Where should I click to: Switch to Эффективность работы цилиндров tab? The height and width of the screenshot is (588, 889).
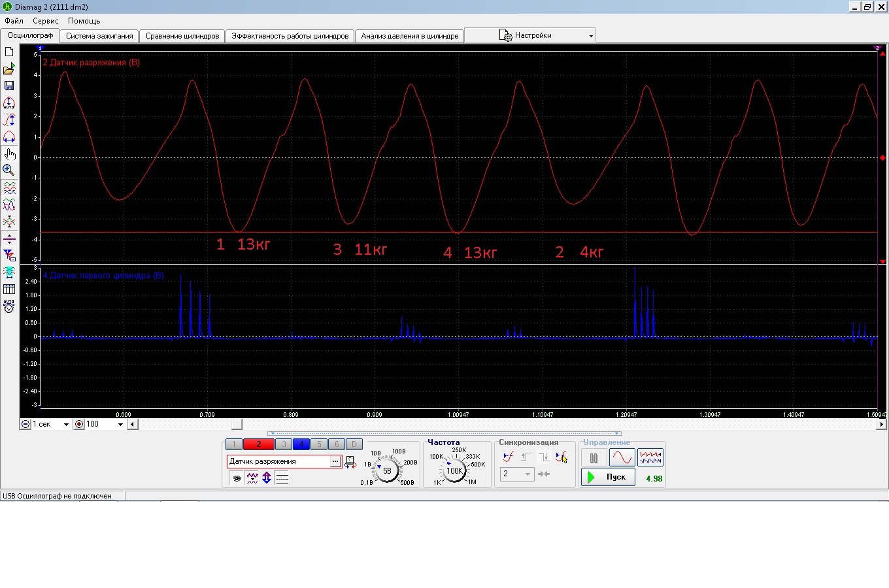[x=290, y=36]
